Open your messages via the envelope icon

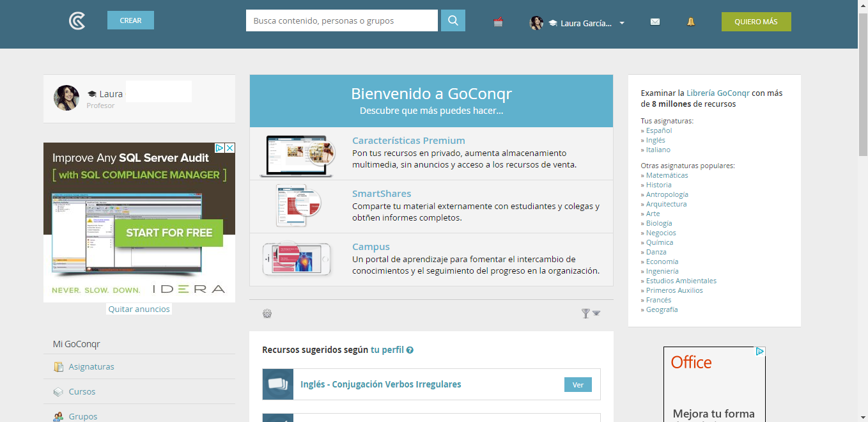(x=655, y=22)
